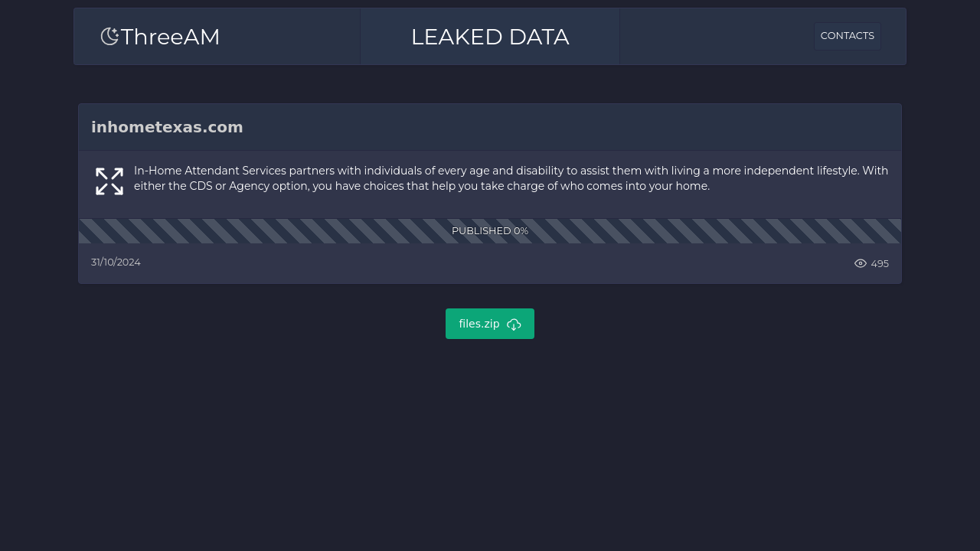Image resolution: width=980 pixels, height=551 pixels.
Task: Click the word 'files.zip' on the green button
Action: pos(479,324)
